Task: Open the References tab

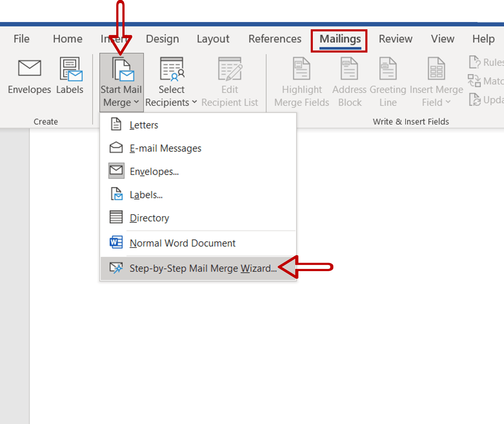Action: 275,39
